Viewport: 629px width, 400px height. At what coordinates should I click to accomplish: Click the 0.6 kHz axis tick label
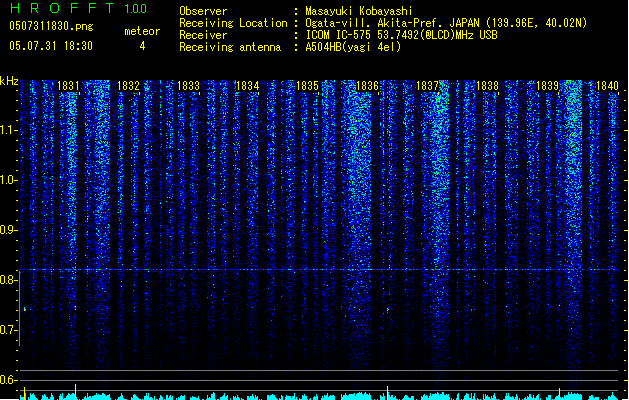click(x=8, y=380)
